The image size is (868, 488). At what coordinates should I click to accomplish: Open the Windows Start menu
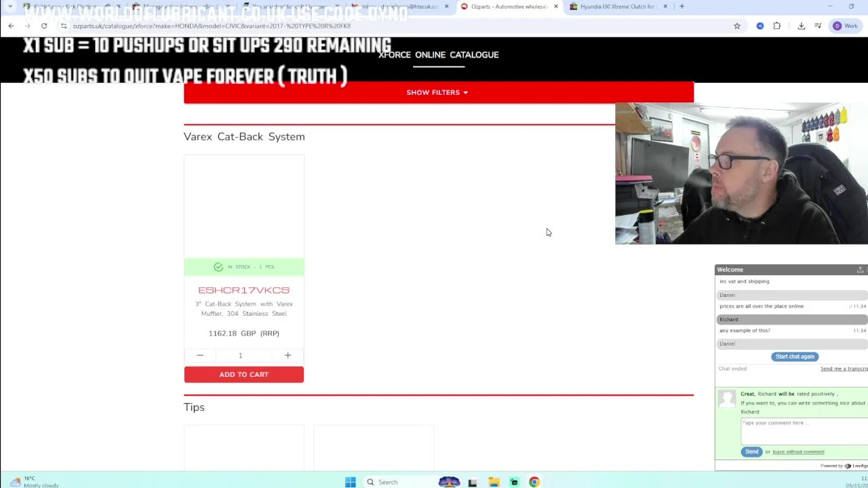coord(350,482)
